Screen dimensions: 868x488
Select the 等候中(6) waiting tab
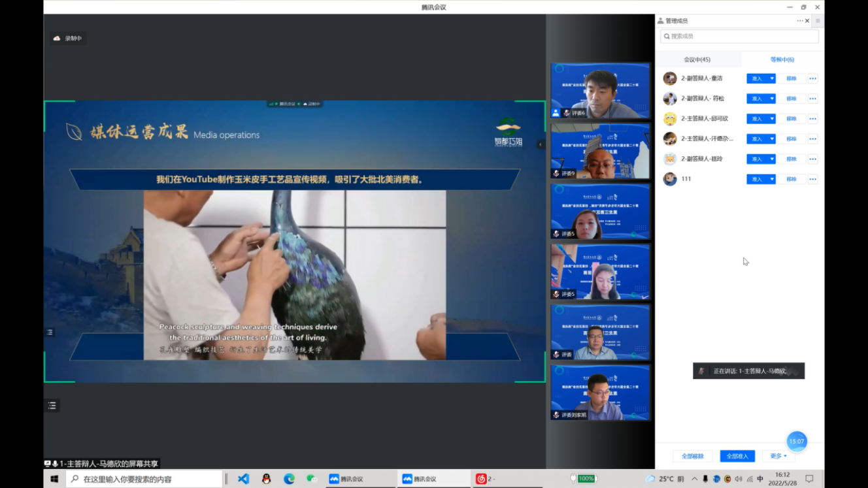pos(782,59)
